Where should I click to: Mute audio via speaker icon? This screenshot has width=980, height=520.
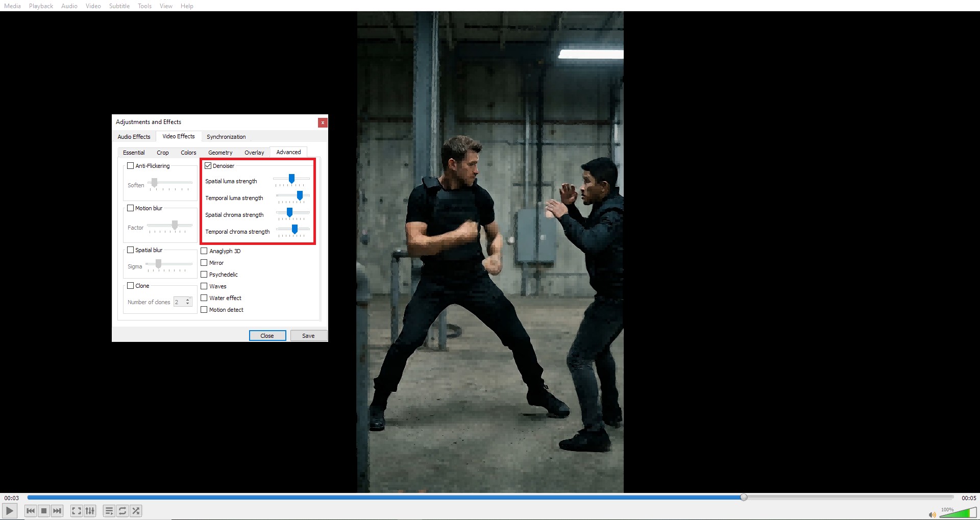(932, 514)
